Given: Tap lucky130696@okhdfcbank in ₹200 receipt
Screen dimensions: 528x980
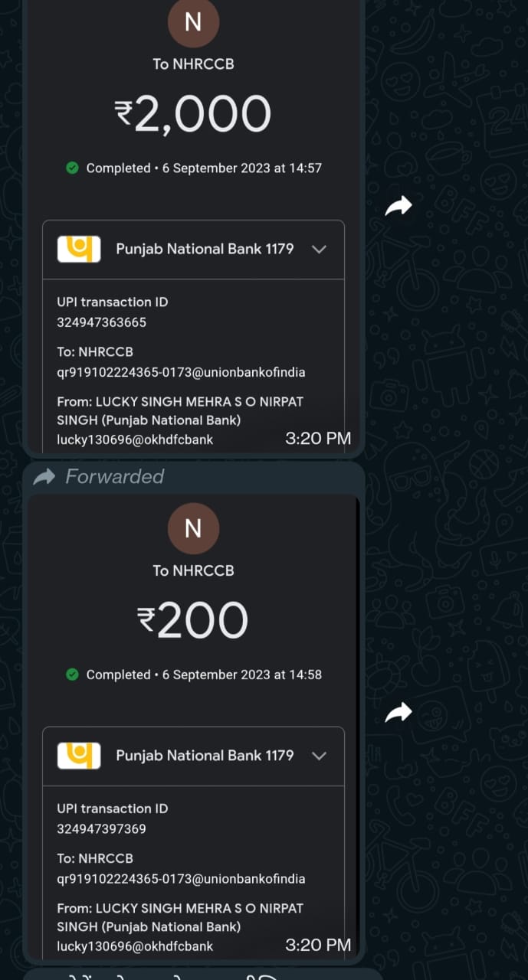Looking at the screenshot, I should [x=135, y=946].
